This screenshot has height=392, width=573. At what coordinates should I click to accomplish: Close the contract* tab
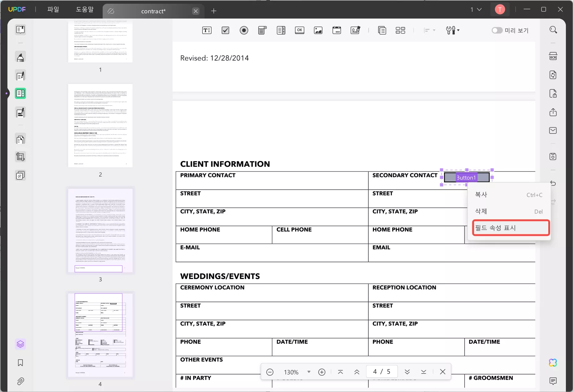pyautogui.click(x=196, y=11)
